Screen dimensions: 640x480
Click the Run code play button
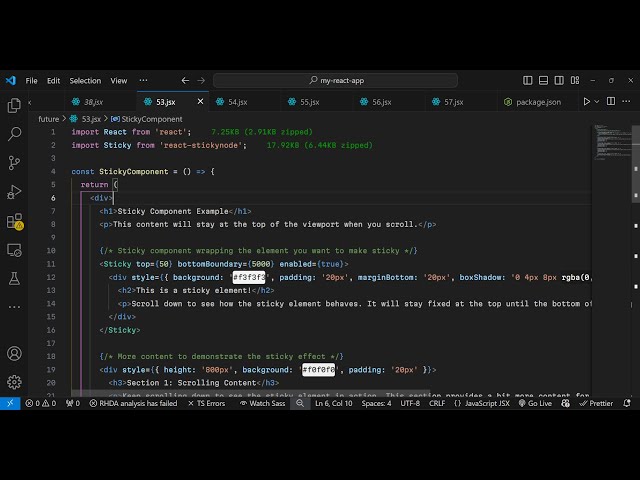587,101
